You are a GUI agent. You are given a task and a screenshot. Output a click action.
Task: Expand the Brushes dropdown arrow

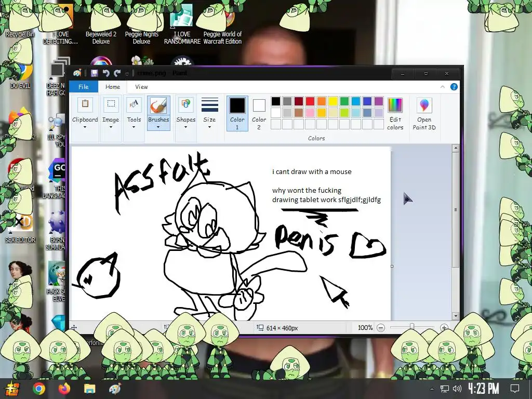pos(158,127)
